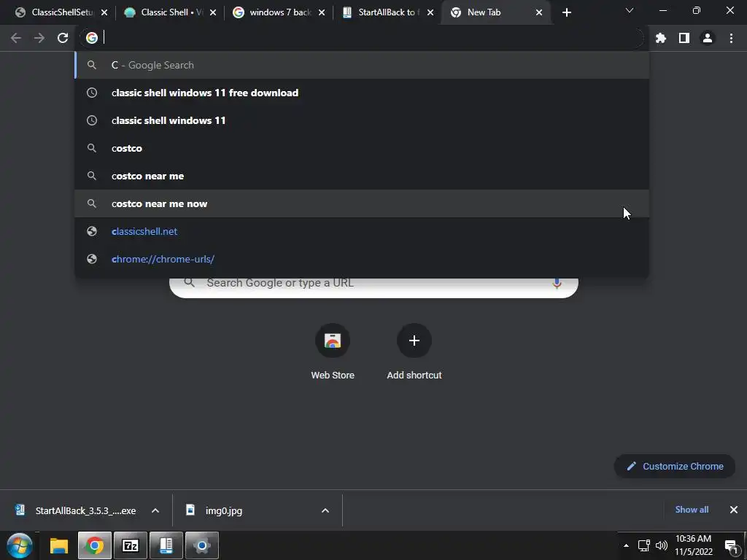The image size is (747, 560).
Task: Click Customize Chrome button
Action: tap(675, 466)
